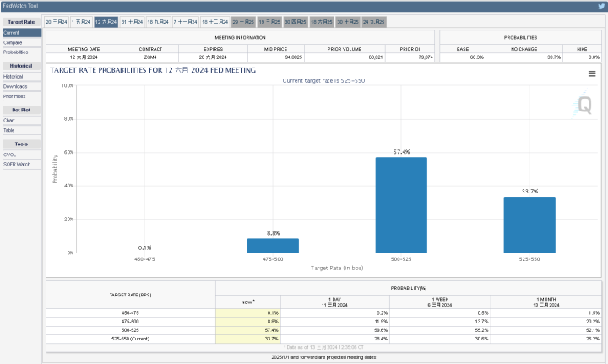Click the 450-475 row in bottom table
This screenshot has width=608, height=364.
pos(323,313)
